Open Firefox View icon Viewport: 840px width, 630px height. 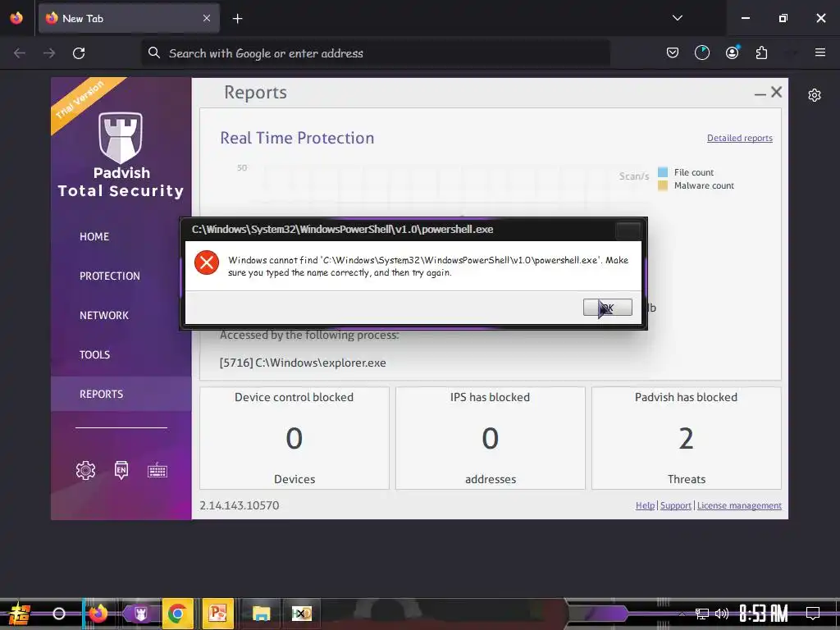(16, 18)
